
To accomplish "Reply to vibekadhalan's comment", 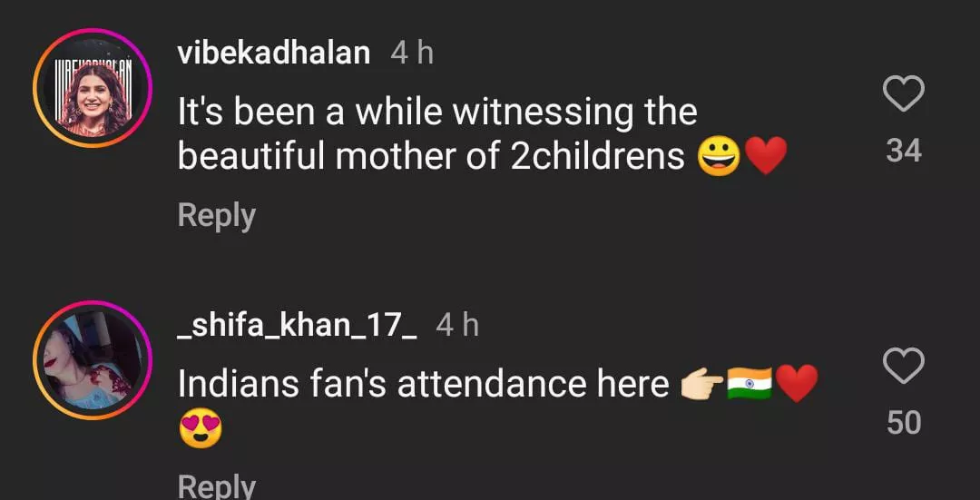I will click(216, 215).
